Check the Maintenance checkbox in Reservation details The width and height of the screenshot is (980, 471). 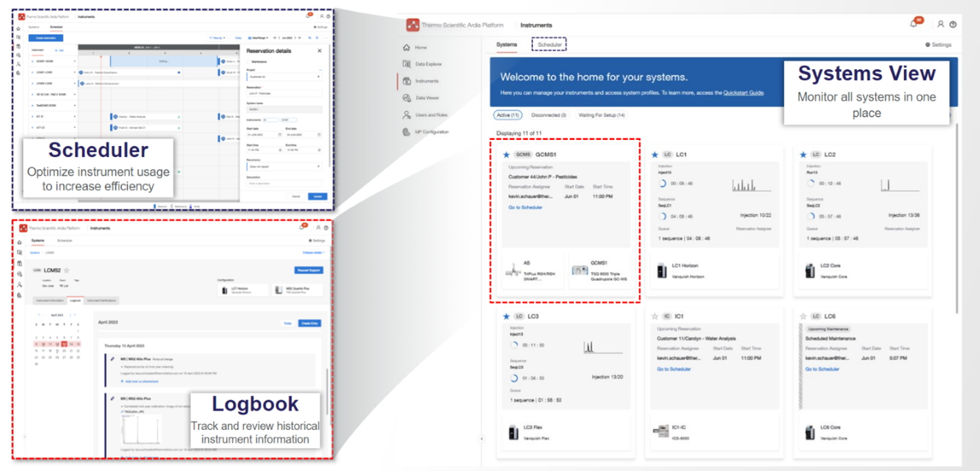coord(248,62)
